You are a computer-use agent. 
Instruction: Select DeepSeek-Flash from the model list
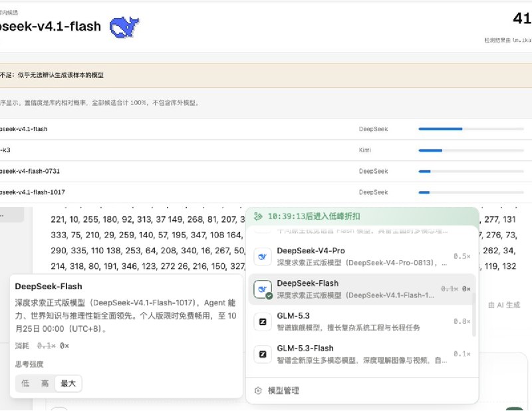362,289
